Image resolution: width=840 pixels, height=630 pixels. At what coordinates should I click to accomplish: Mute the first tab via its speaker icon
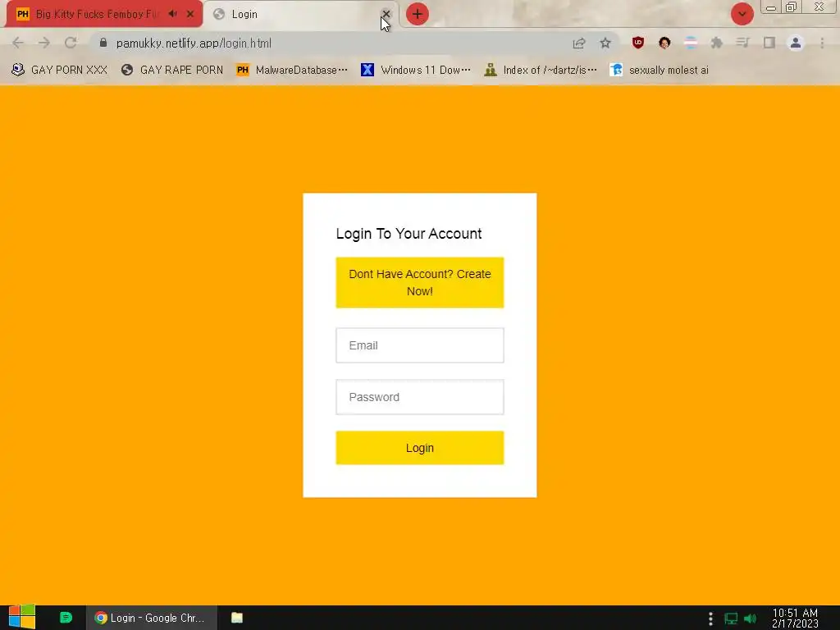(x=172, y=14)
